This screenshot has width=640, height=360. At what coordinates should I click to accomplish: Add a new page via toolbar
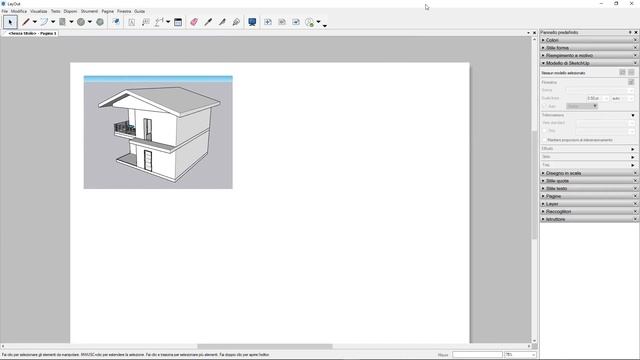coord(268,22)
